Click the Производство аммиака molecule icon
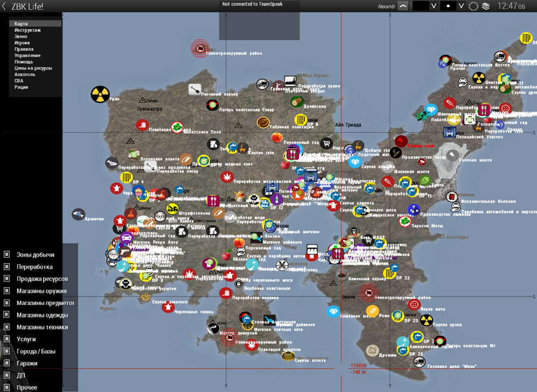Viewport: 537px width, 392px height. pyautogui.click(x=413, y=209)
